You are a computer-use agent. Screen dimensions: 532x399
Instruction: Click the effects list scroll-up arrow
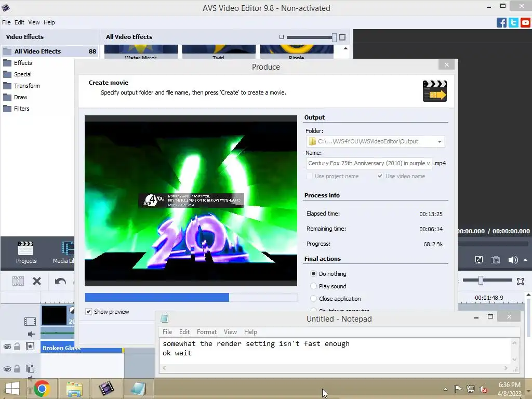(345, 48)
